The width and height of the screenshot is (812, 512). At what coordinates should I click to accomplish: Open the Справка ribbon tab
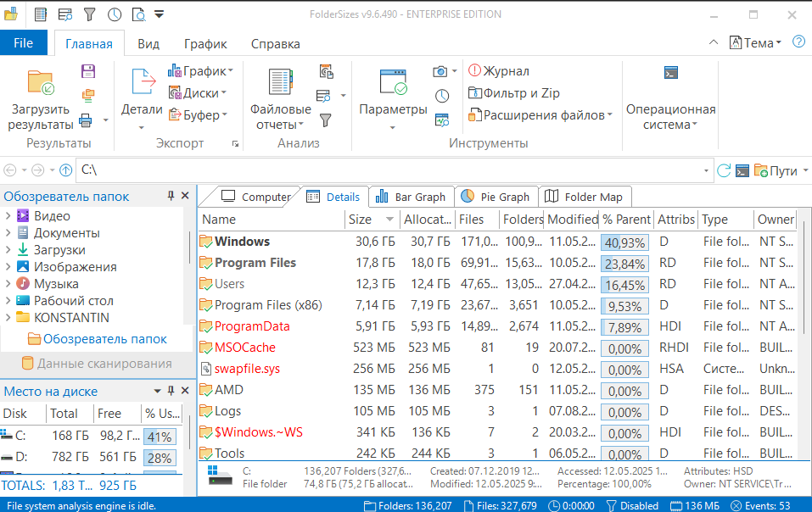tap(276, 44)
